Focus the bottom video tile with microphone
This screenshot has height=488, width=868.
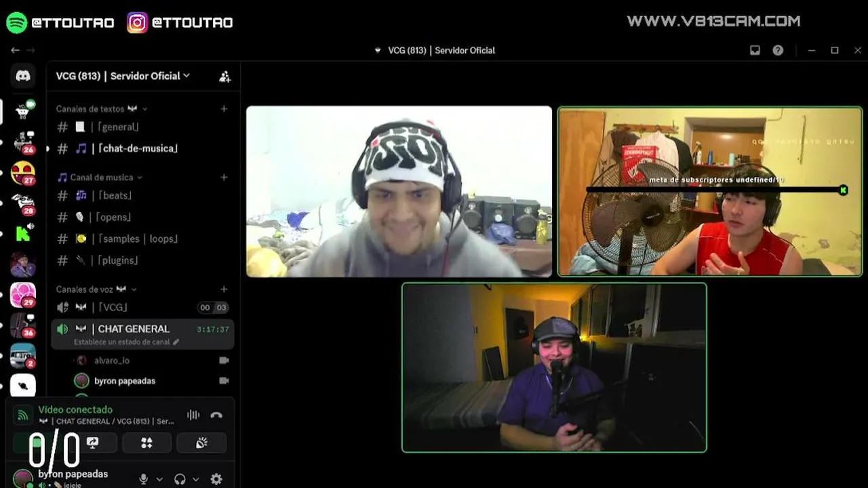click(x=554, y=367)
